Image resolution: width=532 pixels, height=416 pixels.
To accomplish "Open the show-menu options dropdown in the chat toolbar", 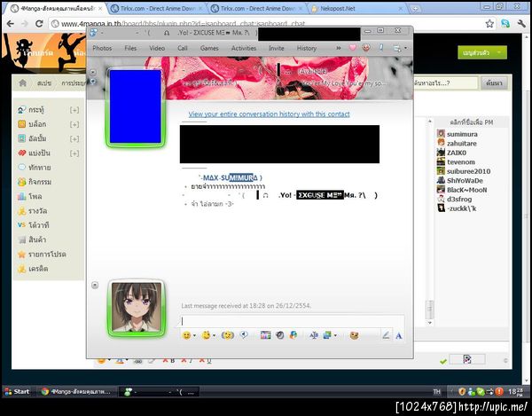I will [x=400, y=48].
